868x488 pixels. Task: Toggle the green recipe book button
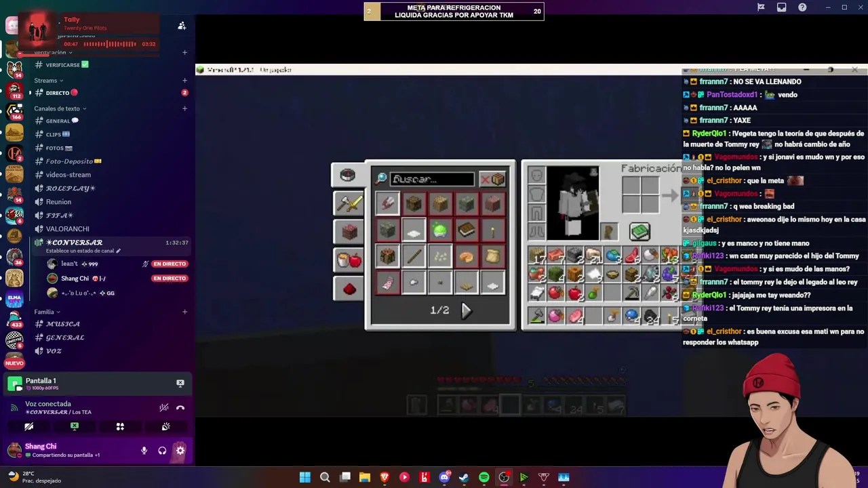tap(639, 232)
